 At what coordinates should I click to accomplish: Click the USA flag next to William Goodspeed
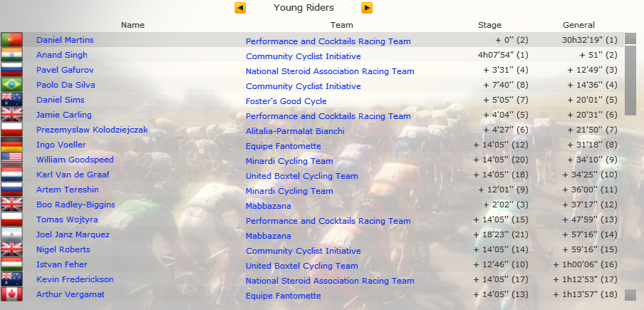pyautogui.click(x=12, y=160)
